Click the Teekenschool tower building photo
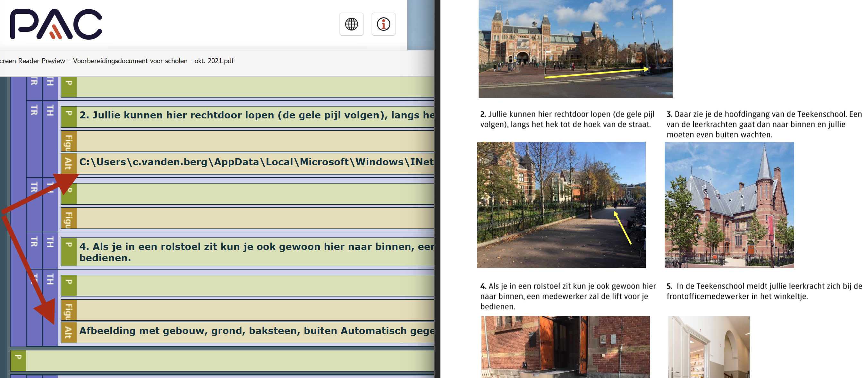Image resolution: width=868 pixels, height=378 pixels. click(729, 205)
